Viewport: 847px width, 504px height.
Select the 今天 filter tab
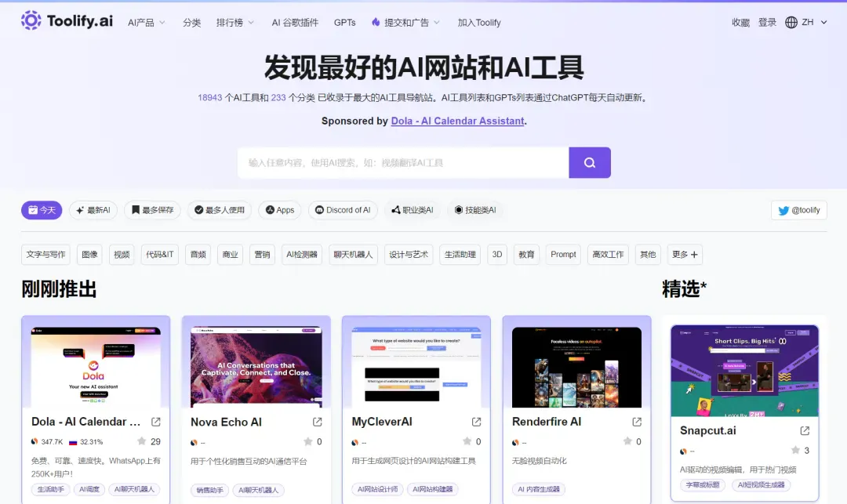point(42,210)
